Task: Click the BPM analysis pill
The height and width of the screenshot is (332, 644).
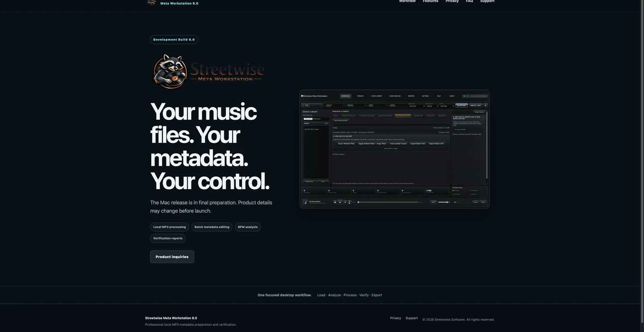Action: (248, 227)
